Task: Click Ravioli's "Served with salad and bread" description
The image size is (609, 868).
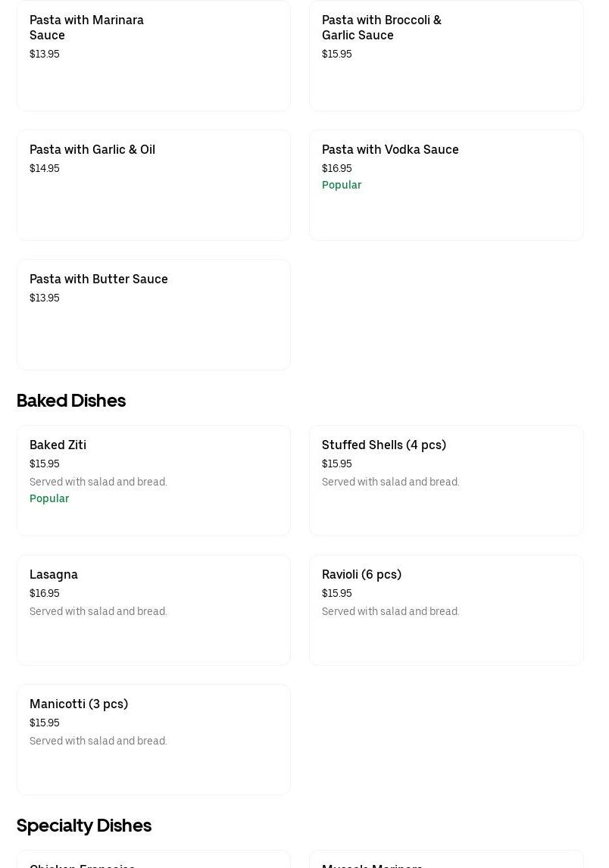Action: (390, 612)
